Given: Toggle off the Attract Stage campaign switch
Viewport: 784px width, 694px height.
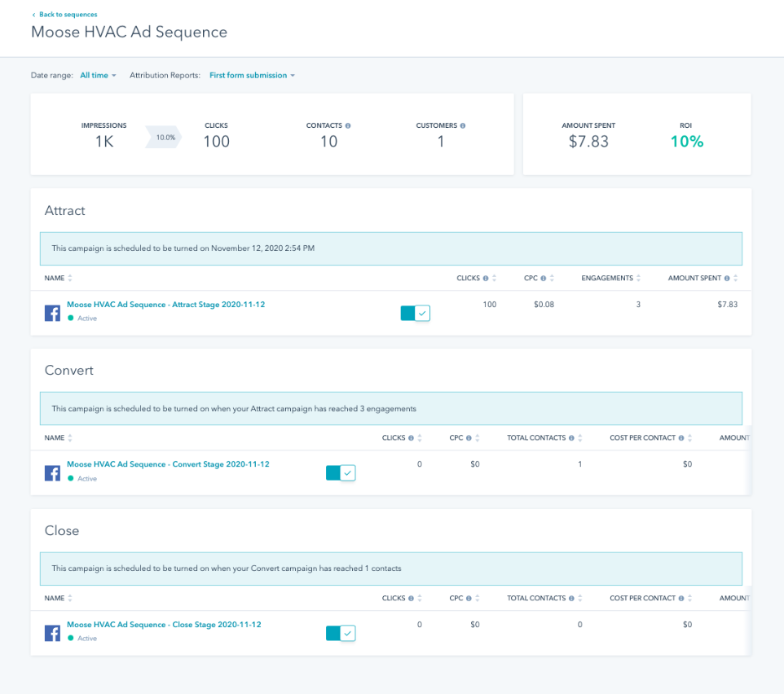Looking at the screenshot, I should pos(415,313).
